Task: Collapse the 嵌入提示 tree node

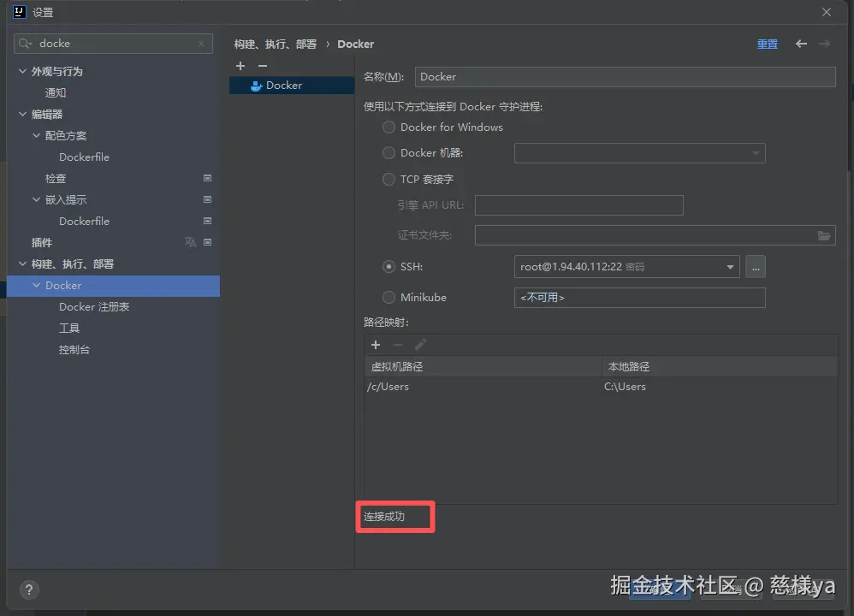Action: coord(36,199)
